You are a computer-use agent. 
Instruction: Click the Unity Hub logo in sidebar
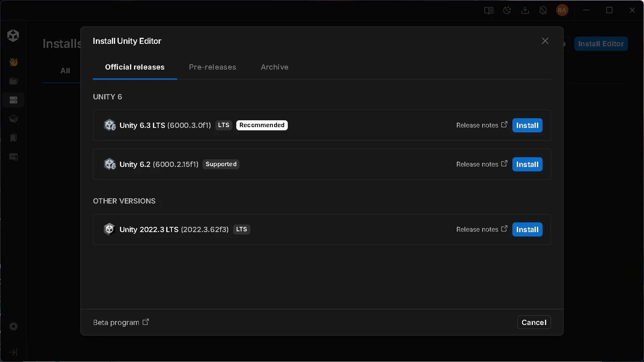(x=13, y=35)
